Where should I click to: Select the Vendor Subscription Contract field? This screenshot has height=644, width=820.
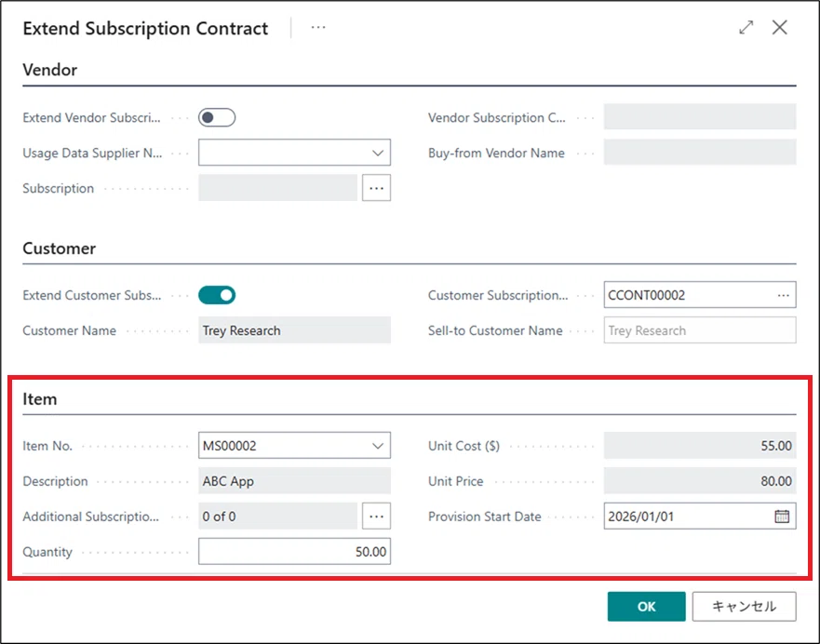coord(700,117)
